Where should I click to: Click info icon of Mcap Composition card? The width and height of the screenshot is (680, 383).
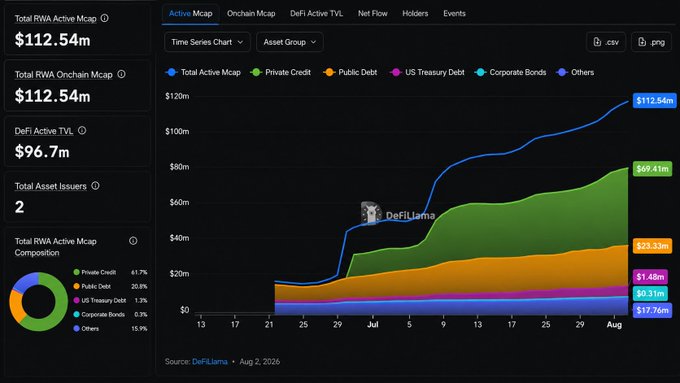tap(133, 241)
